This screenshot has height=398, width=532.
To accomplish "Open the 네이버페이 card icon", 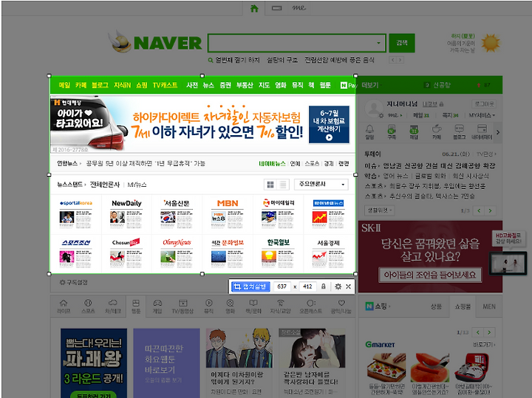I will (482, 132).
